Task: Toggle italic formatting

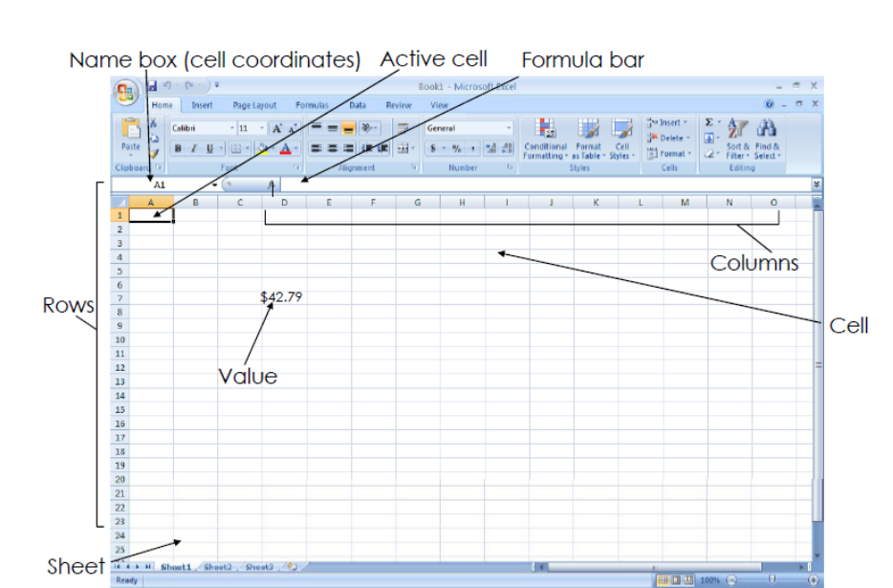Action: click(194, 149)
